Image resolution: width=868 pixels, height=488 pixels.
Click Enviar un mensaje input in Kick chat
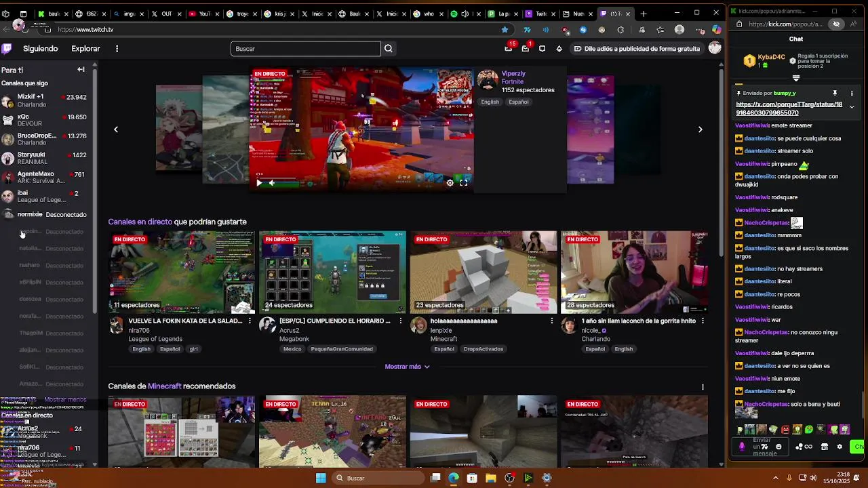(762, 447)
